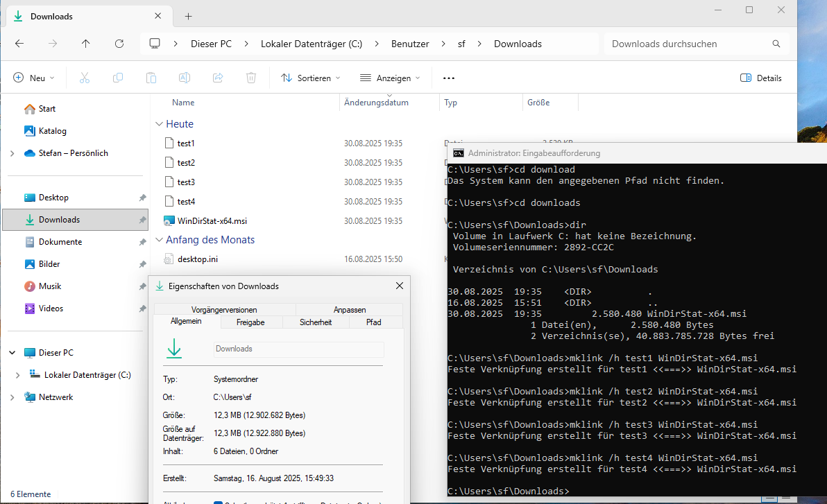
Task: Collapse the Heute file group
Action: (159, 124)
